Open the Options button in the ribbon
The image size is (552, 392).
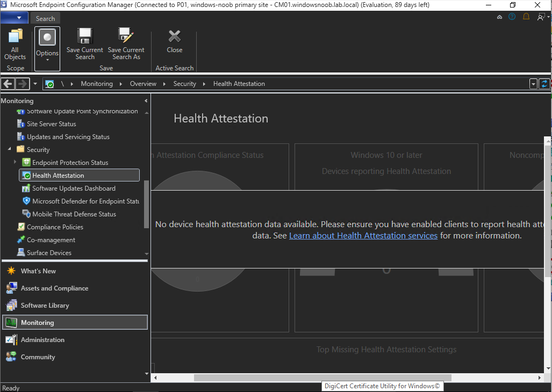pos(47,49)
